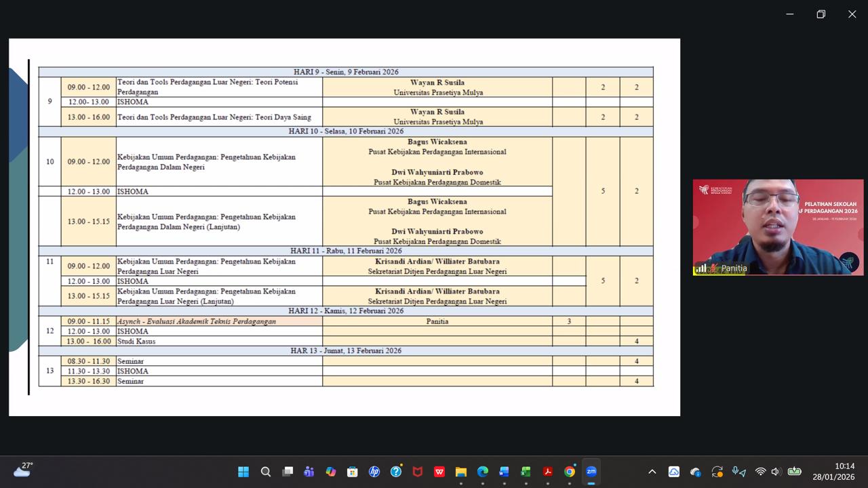The height and width of the screenshot is (488, 868).
Task: Open Zoom from the taskbar
Action: pyautogui.click(x=591, y=472)
